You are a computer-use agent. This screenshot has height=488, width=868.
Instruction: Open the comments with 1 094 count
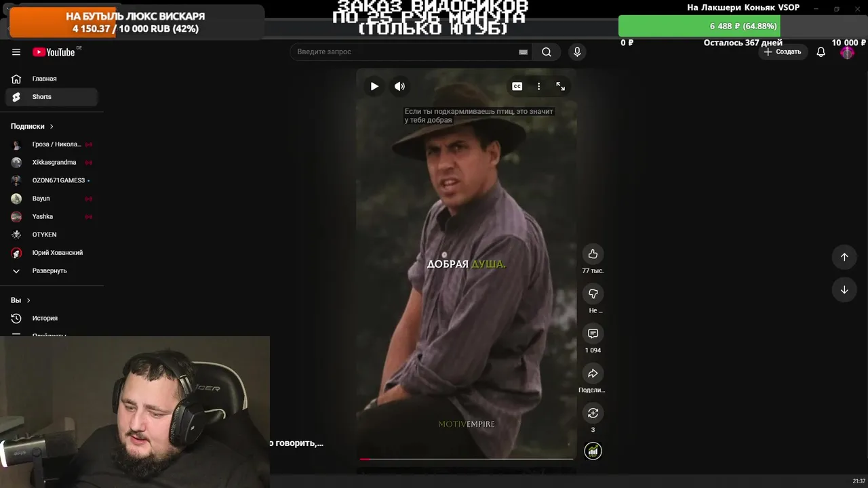coord(593,333)
